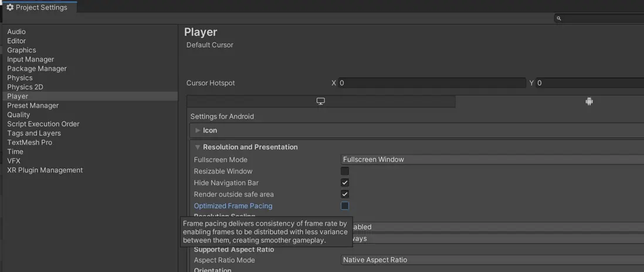Enable Optimized Frame Pacing checkbox
The image size is (644, 272).
[x=345, y=206]
